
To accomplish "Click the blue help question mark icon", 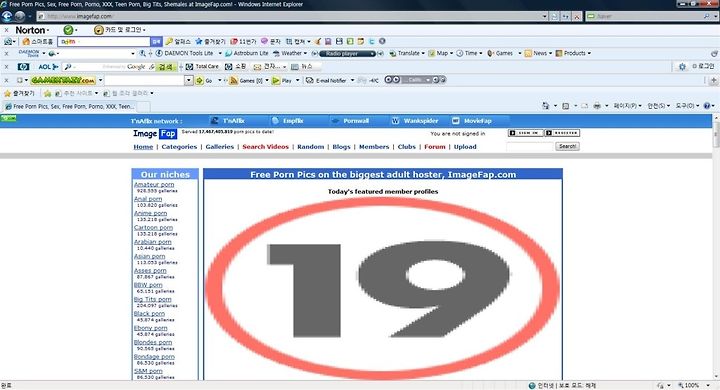I will [x=707, y=106].
